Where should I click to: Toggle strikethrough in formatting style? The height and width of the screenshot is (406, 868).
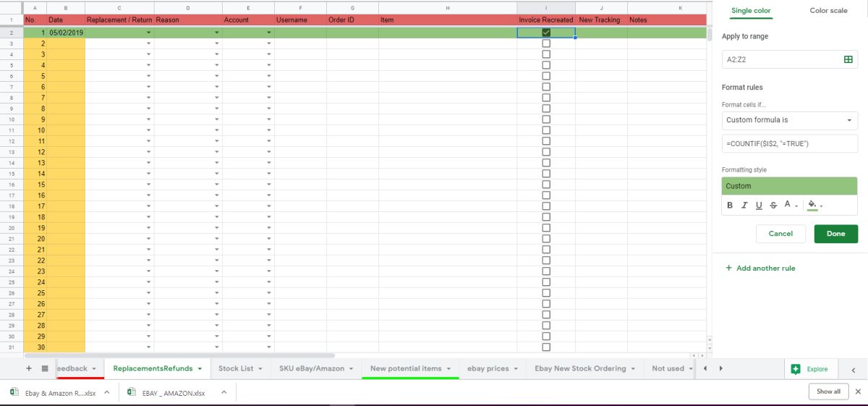click(773, 206)
